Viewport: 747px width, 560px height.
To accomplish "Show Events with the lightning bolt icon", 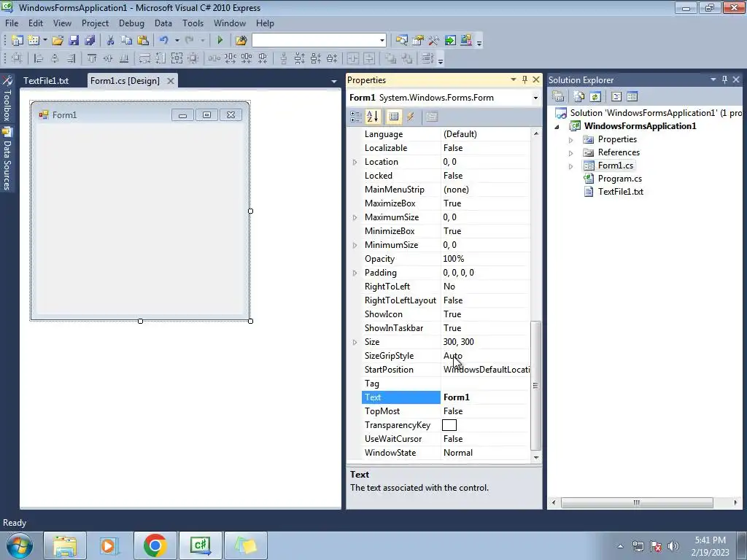I will click(x=410, y=117).
